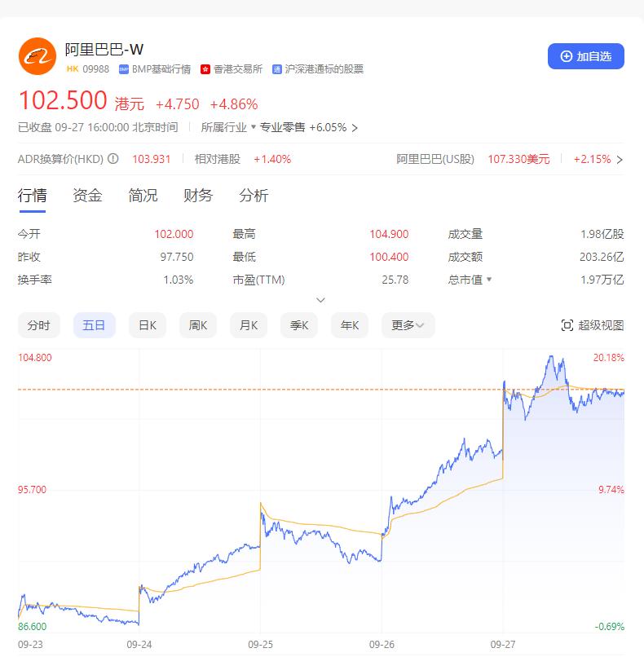Image resolution: width=644 pixels, height=657 pixels.
Task: Open the 更多 chart period dropdown
Action: coord(408,325)
